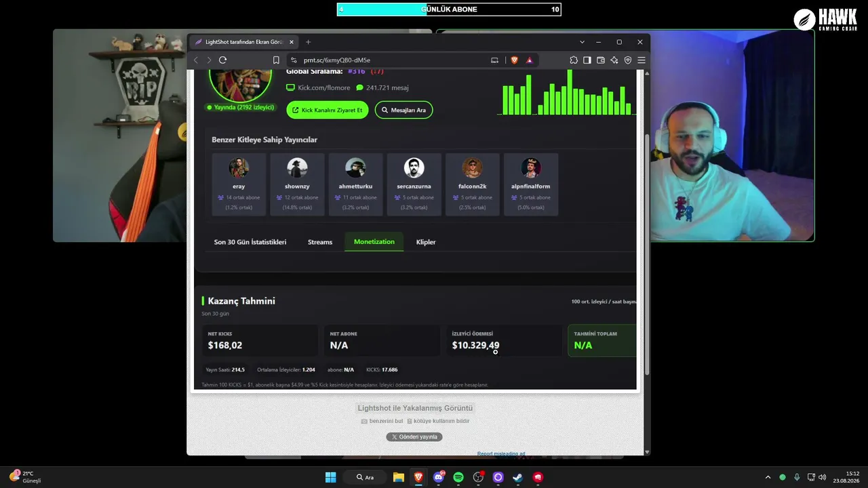Click the Brave icon on the taskbar
Image resolution: width=868 pixels, height=488 pixels.
418,477
